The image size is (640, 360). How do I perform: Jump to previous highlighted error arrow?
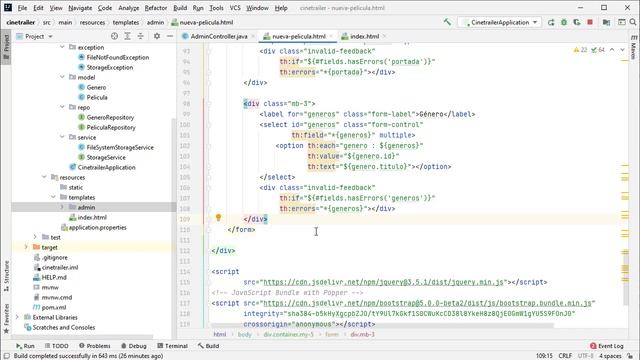click(x=612, y=50)
